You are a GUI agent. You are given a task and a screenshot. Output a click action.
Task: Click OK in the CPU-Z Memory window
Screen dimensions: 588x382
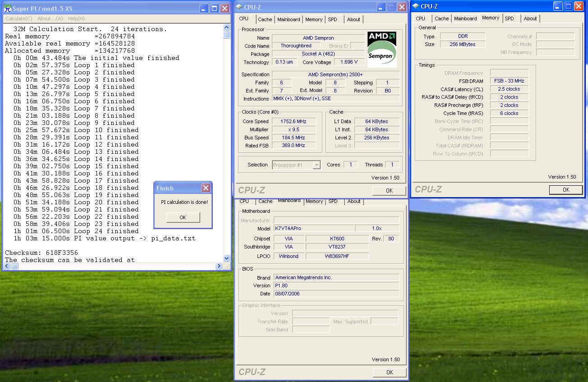566,190
